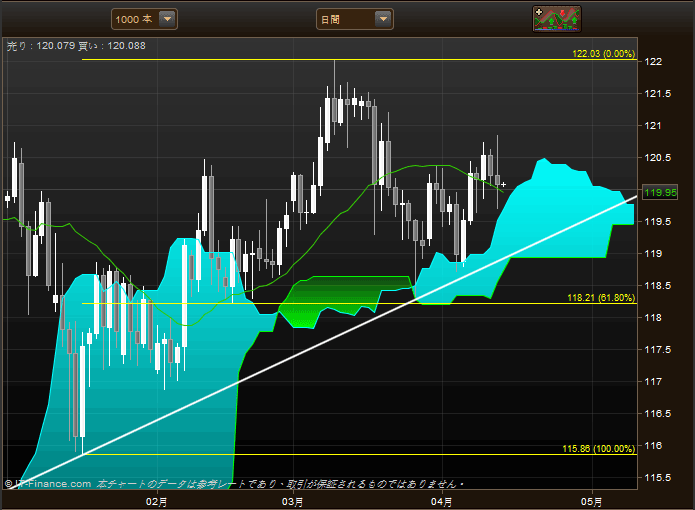The image size is (695, 510).
Task: Click the 122 price axis label
Action: (653, 62)
